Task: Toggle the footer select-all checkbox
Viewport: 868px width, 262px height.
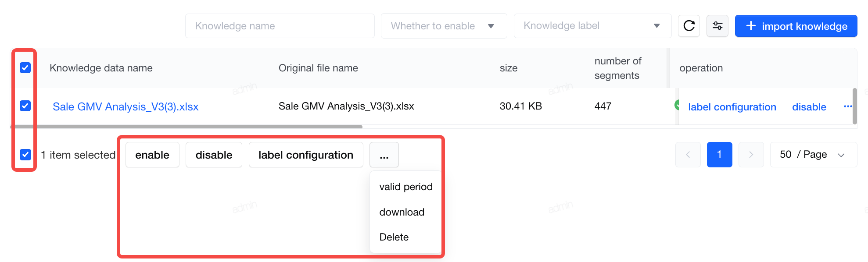Action: tap(25, 155)
